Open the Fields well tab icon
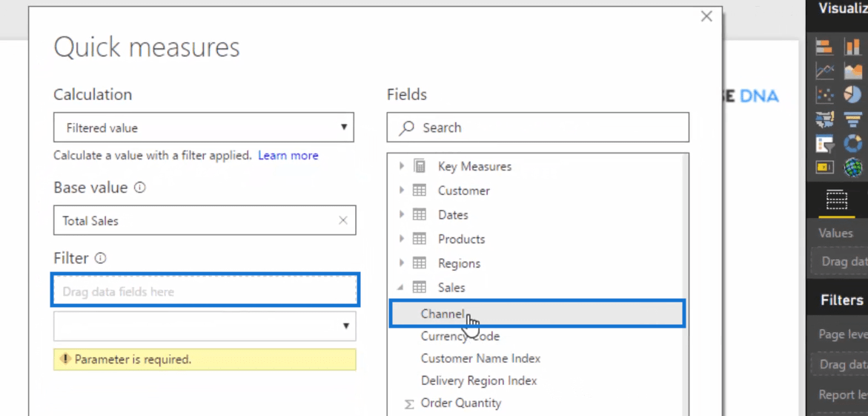 click(836, 199)
